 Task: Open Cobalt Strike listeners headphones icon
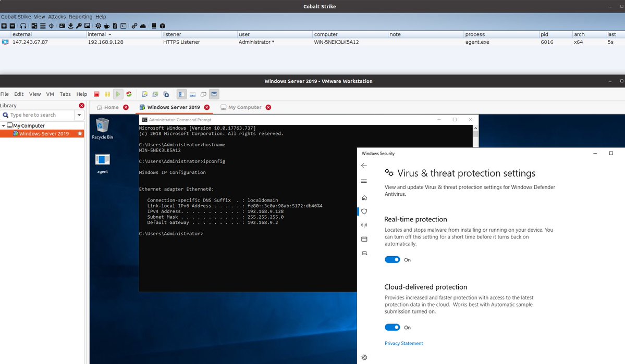pyautogui.click(x=23, y=26)
